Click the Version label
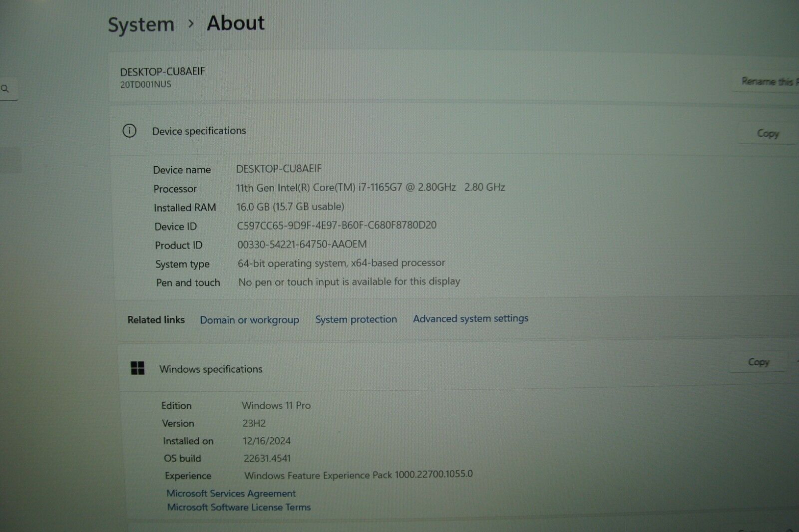This screenshot has width=799, height=532. [x=178, y=423]
